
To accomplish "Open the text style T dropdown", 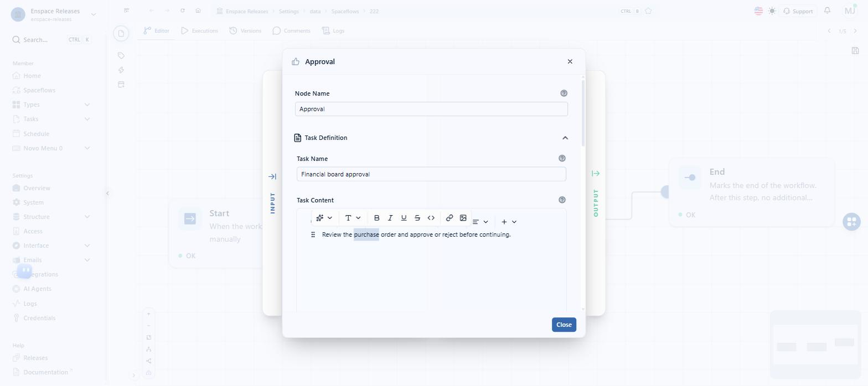I will pos(353,218).
